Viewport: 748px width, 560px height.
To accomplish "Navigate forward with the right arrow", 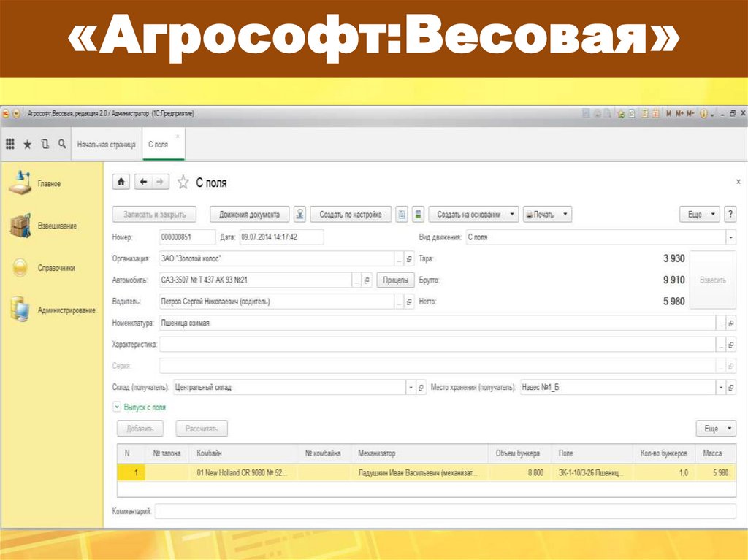I will point(160,182).
